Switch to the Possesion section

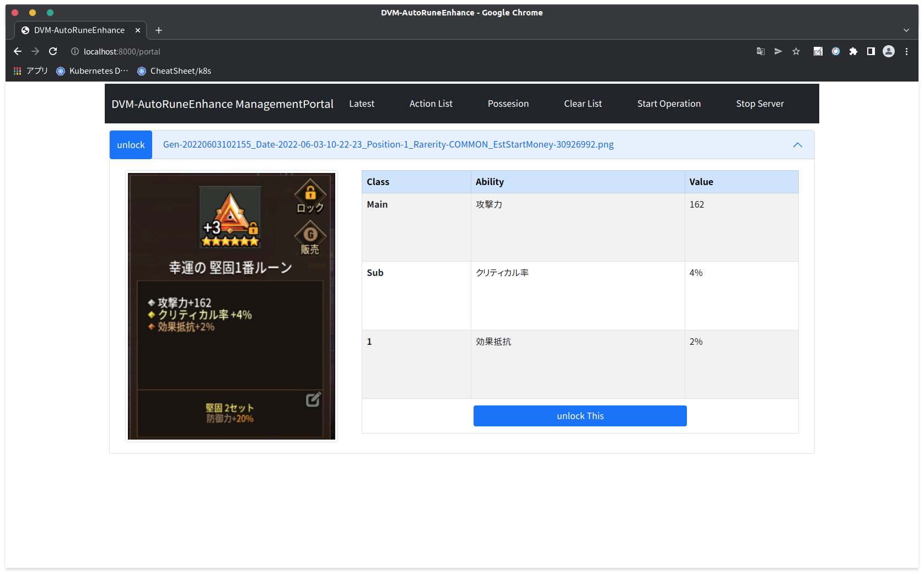point(508,104)
